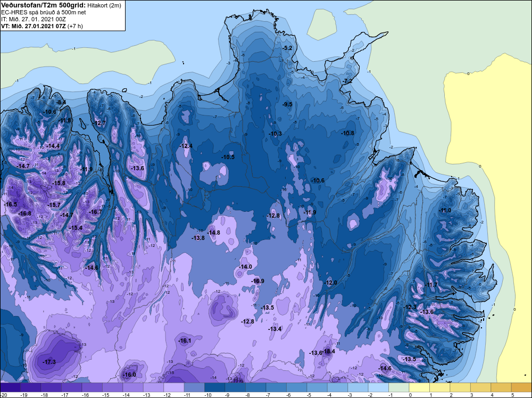This screenshot has width=532, height=398.
Task: Click the temperature reading -14.8
Action: [x=213, y=233]
